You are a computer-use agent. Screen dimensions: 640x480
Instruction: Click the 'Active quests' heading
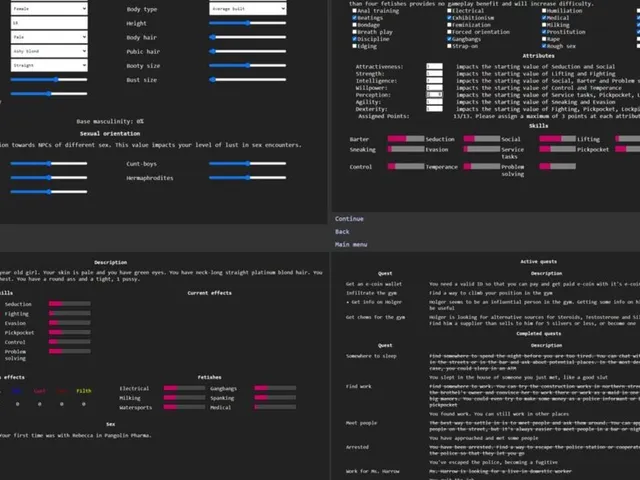click(x=538, y=262)
